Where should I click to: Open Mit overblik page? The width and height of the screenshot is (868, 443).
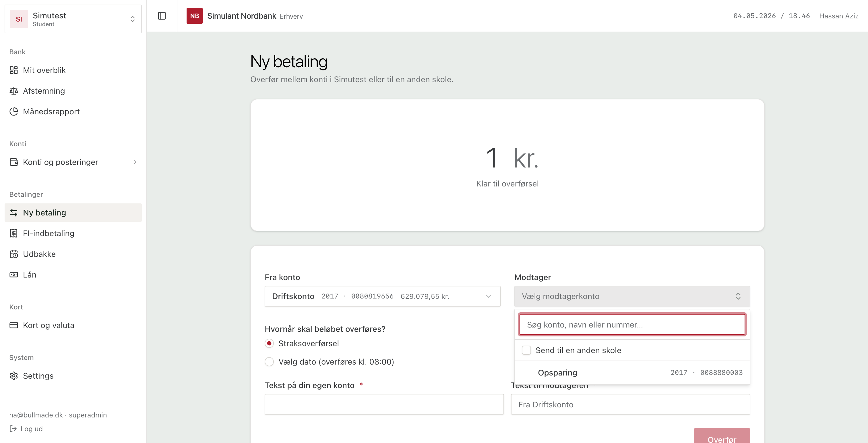coord(73,70)
